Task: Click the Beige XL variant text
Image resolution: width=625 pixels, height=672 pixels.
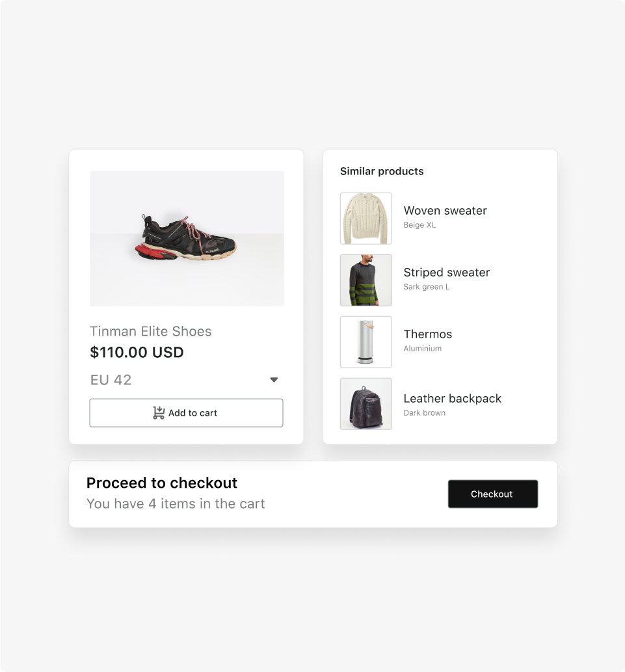Action: click(419, 225)
